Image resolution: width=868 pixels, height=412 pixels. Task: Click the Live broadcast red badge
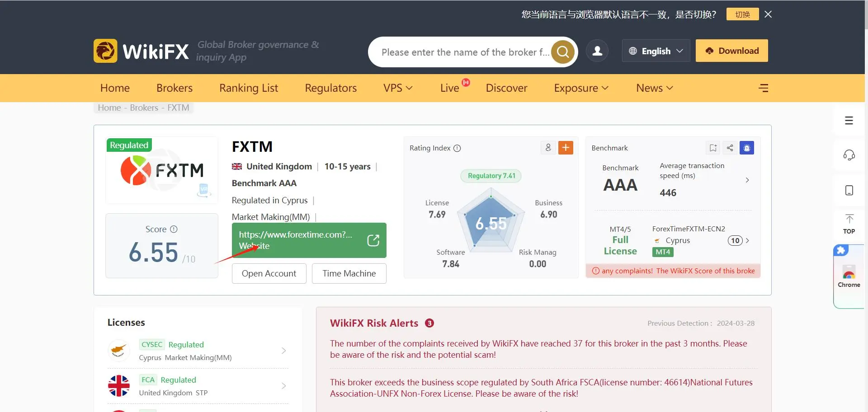tap(466, 82)
